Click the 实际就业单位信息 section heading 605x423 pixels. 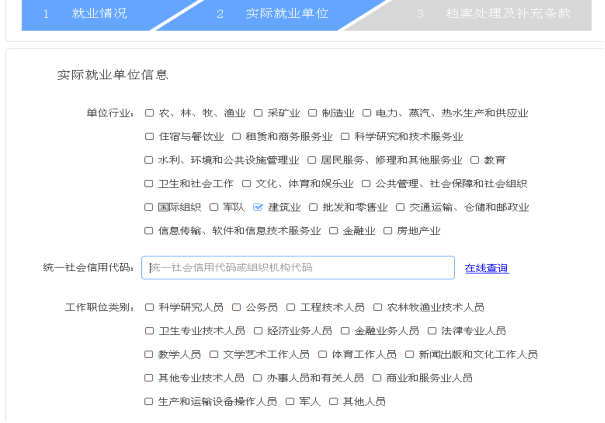tap(113, 74)
